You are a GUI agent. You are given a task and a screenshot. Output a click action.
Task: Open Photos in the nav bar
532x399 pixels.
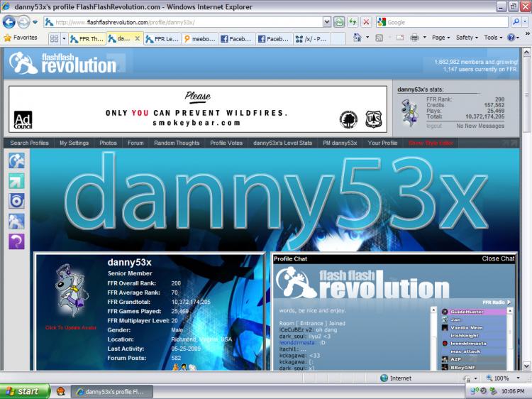(x=109, y=143)
